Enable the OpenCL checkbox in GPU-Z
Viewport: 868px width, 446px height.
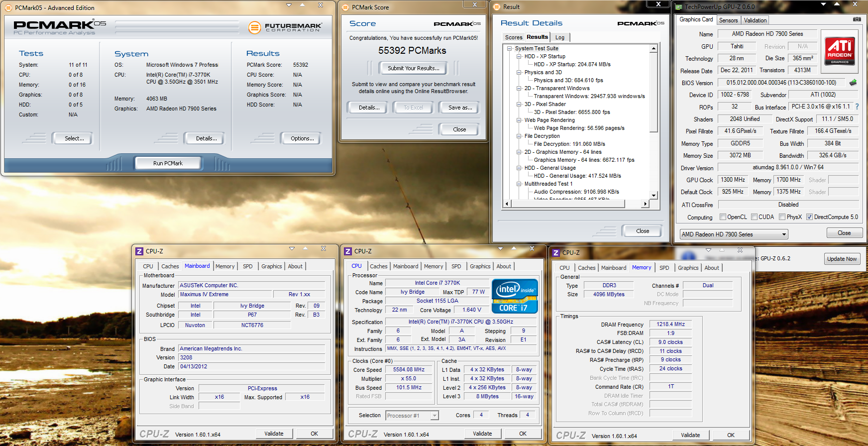[723, 217]
